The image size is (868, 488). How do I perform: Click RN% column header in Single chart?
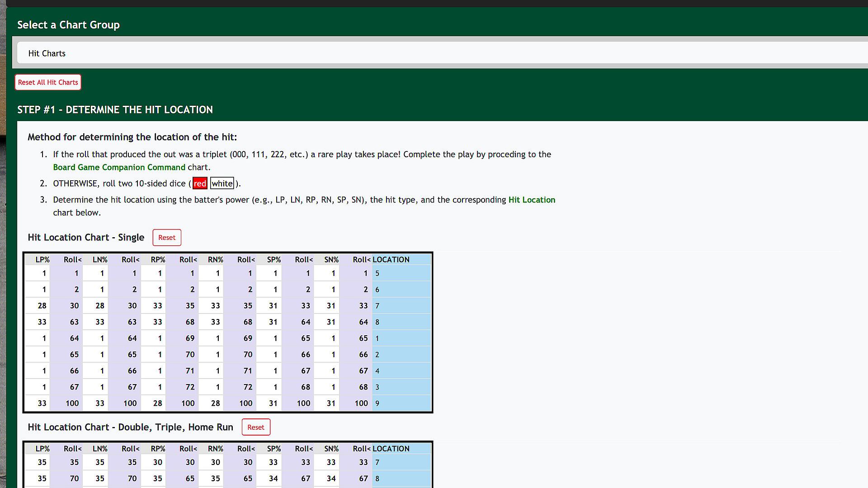coord(216,260)
